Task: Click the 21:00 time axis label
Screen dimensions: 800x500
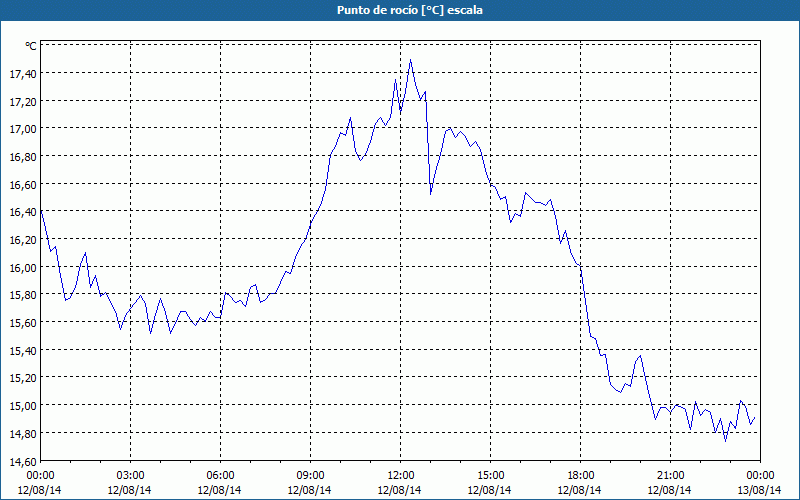Action: tap(670, 476)
